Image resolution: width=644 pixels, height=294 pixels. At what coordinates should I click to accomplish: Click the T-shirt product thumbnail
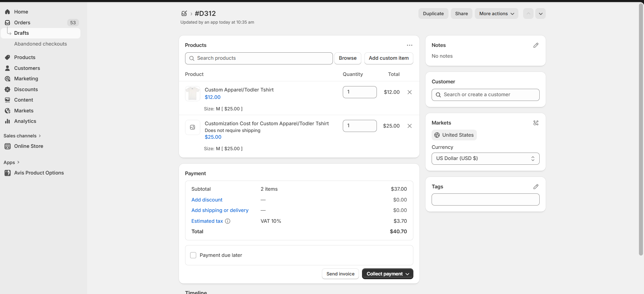point(192,93)
